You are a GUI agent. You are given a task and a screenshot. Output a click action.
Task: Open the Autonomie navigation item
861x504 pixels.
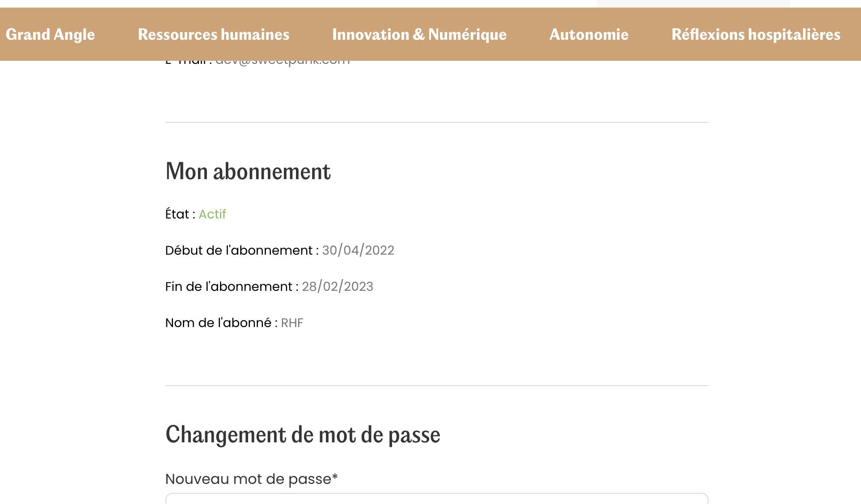(x=589, y=34)
